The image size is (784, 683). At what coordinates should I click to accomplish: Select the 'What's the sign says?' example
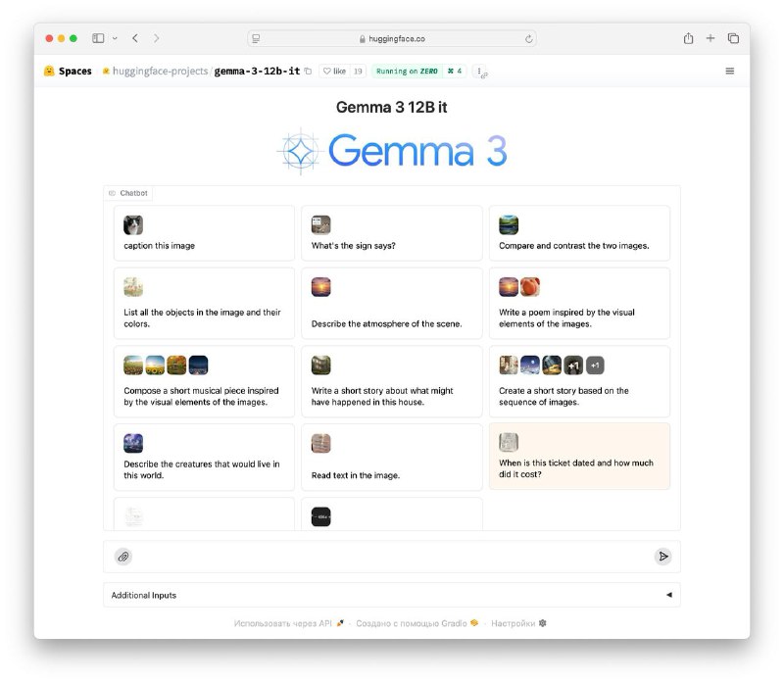tap(391, 233)
